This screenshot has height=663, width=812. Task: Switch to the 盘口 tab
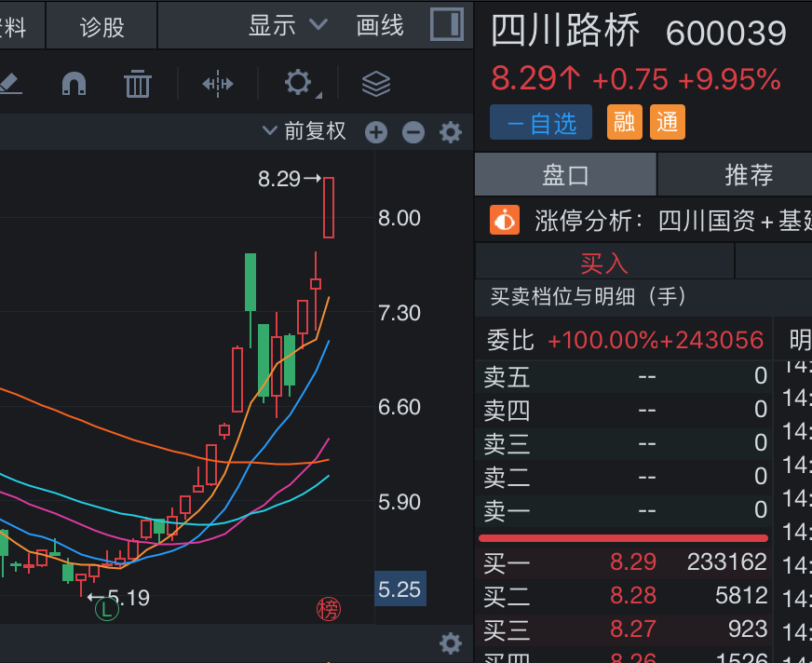[565, 175]
